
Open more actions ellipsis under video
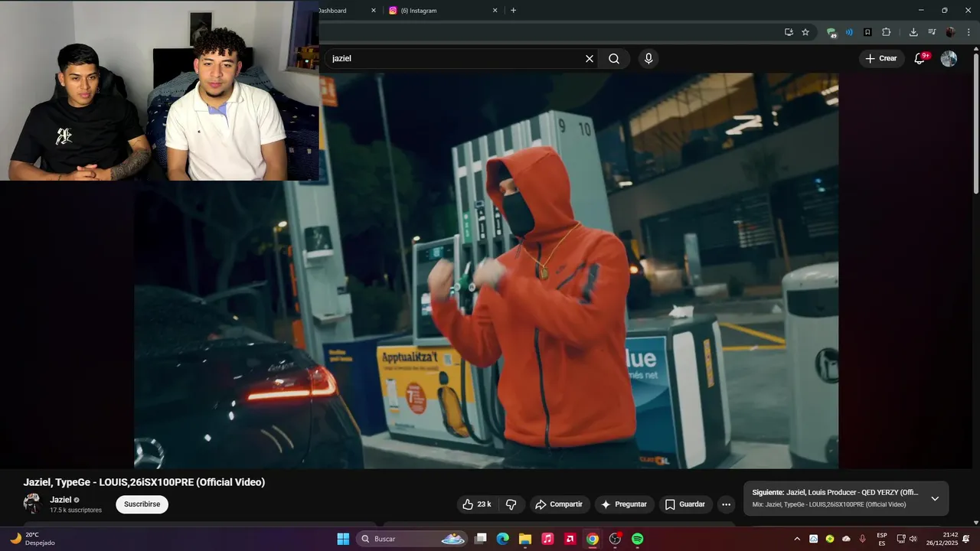tap(726, 504)
